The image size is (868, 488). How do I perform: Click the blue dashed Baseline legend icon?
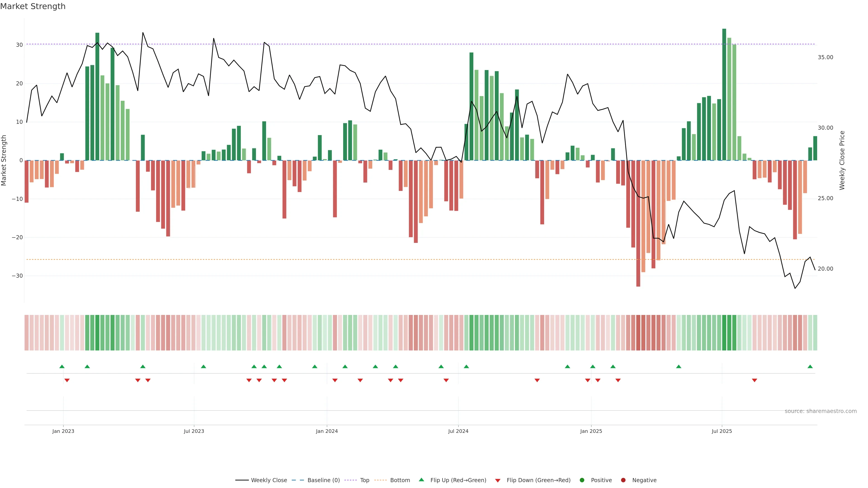click(297, 480)
